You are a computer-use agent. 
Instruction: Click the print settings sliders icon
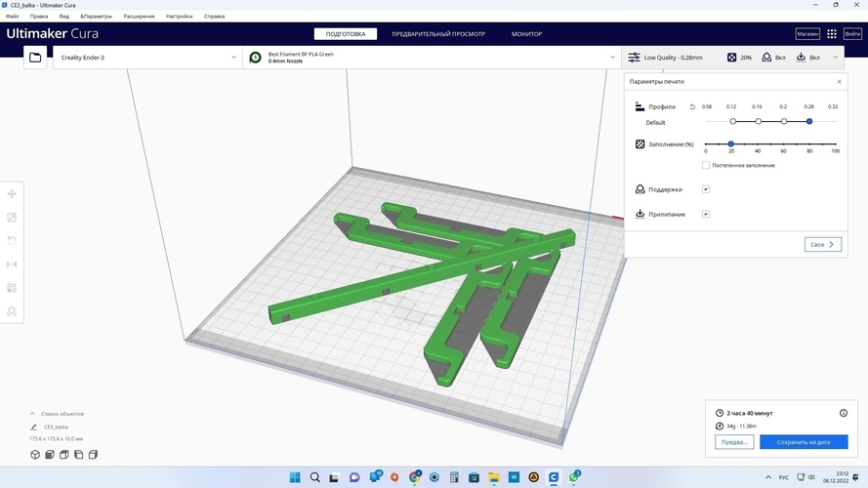(x=635, y=58)
